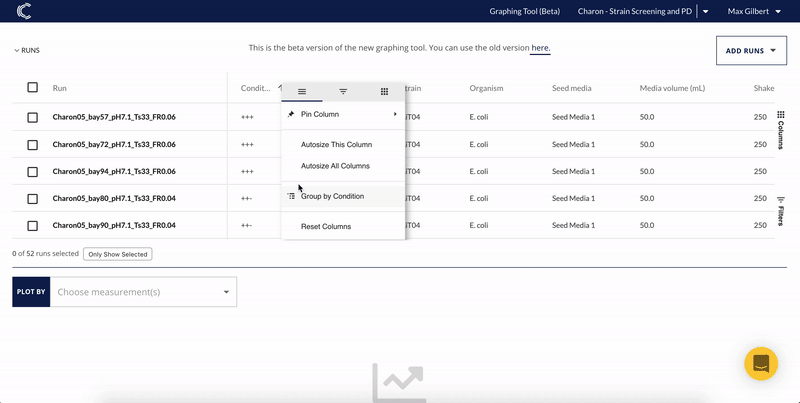Viewport: 800px width, 403px height.
Task: Select Autosize All Columns
Action: click(335, 165)
